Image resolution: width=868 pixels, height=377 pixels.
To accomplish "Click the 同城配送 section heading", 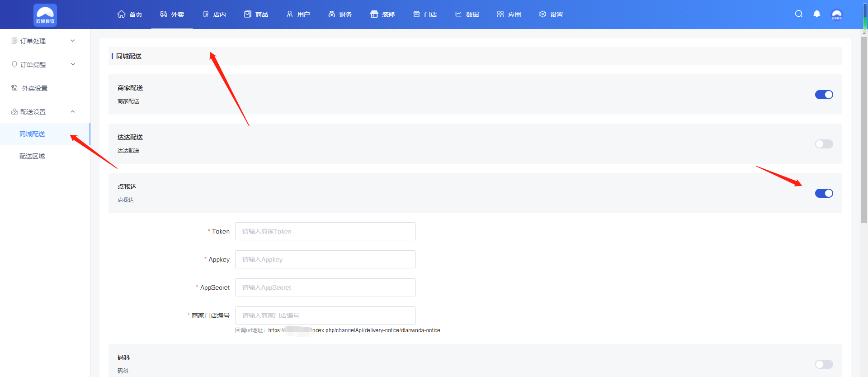I will tap(129, 56).
